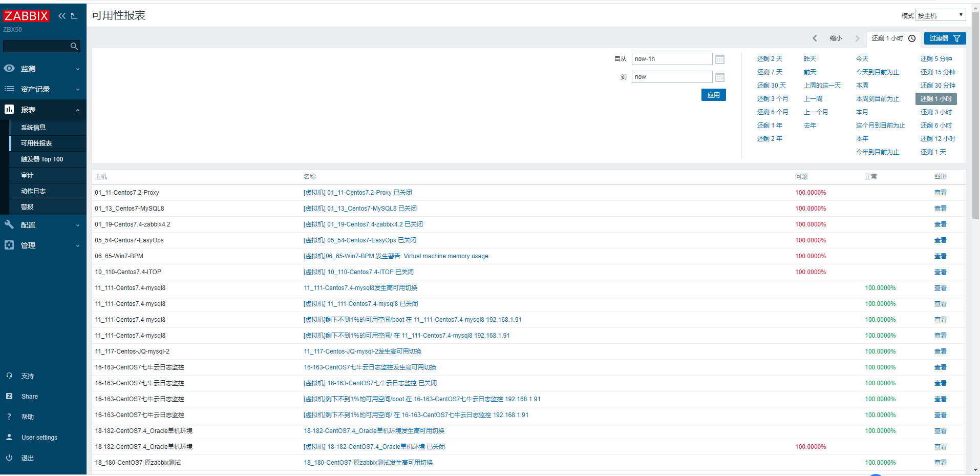Click the search magnifier icon in sidebar

click(x=74, y=46)
